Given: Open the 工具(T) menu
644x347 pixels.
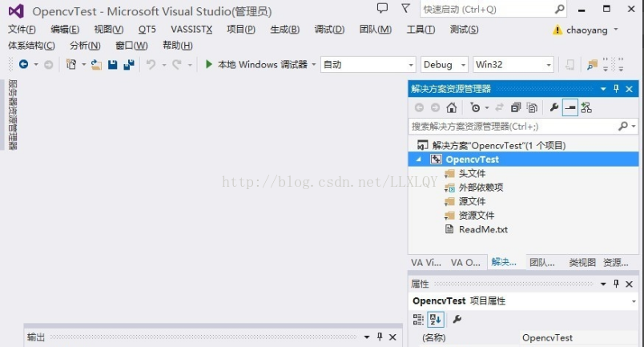Looking at the screenshot, I should click(421, 29).
